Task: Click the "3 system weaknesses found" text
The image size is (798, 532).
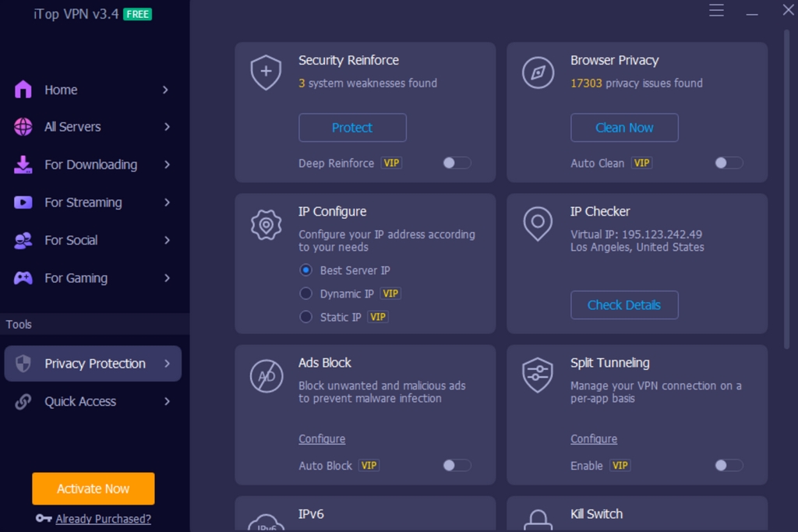Action: pyautogui.click(x=368, y=83)
